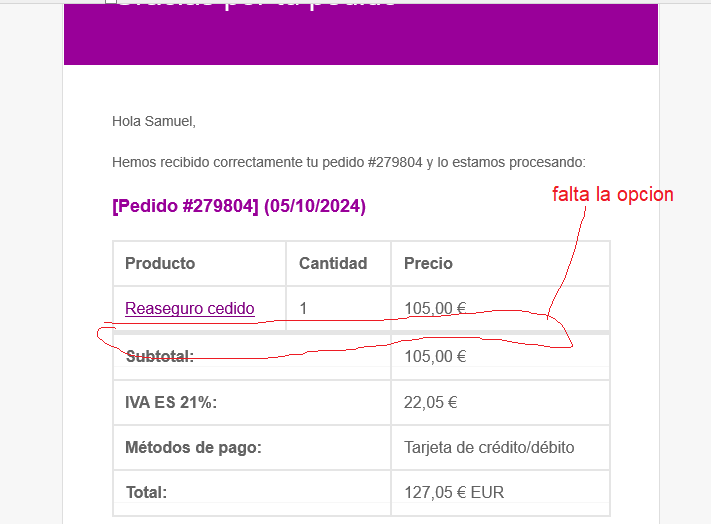Screen dimensions: 711x524
Task: Select the Hola Samuel greeting text
Action: (154, 121)
